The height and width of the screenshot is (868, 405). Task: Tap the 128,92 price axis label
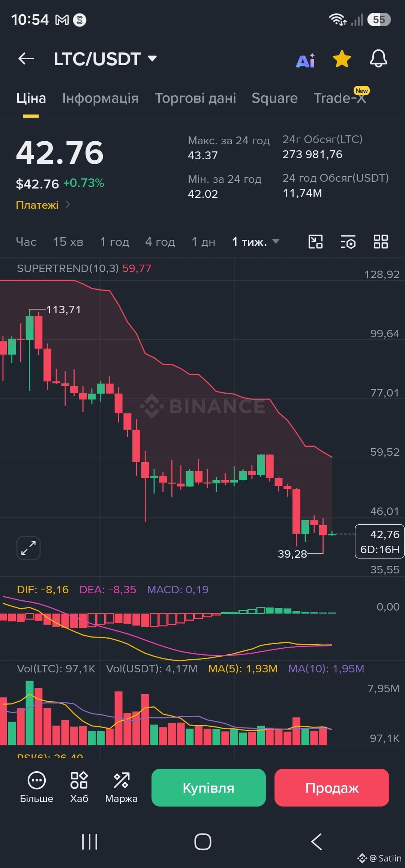[x=382, y=274]
